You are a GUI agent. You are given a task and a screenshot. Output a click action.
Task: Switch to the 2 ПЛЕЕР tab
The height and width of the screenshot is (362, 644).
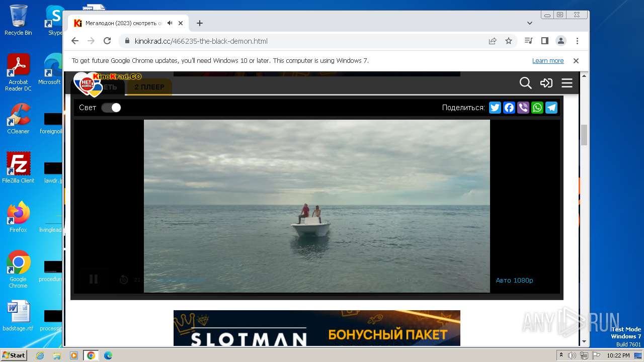coord(149,87)
